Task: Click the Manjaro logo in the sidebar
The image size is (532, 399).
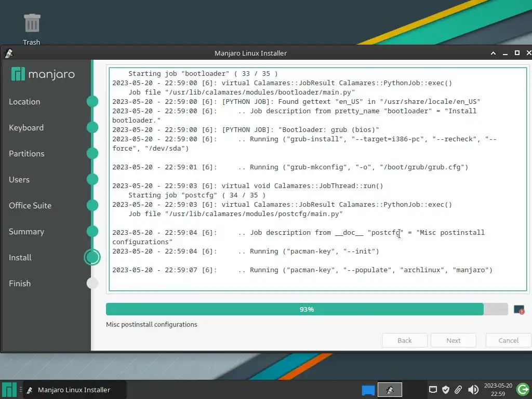Action: coord(43,74)
